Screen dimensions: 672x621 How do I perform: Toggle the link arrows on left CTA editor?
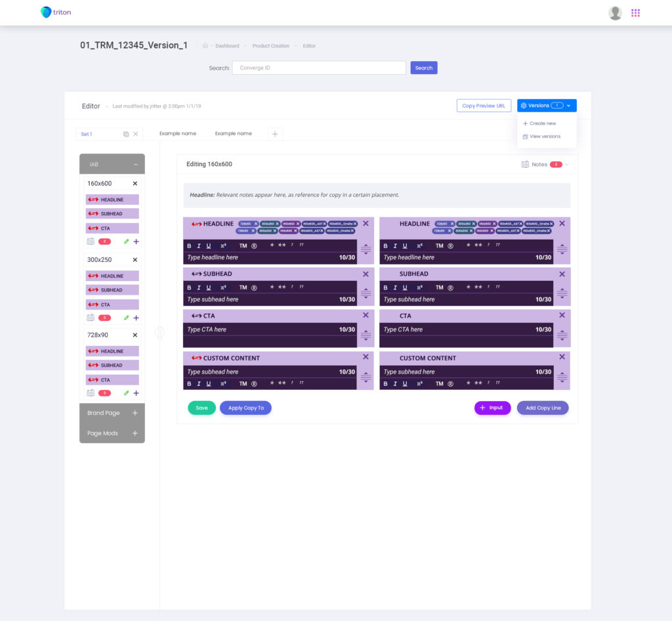click(196, 316)
